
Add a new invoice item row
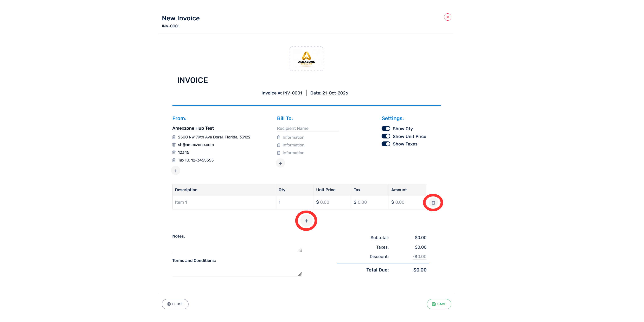point(306,221)
